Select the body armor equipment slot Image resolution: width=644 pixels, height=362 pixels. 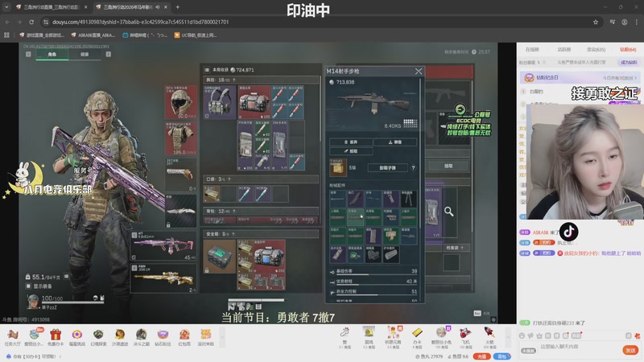coord(181,138)
